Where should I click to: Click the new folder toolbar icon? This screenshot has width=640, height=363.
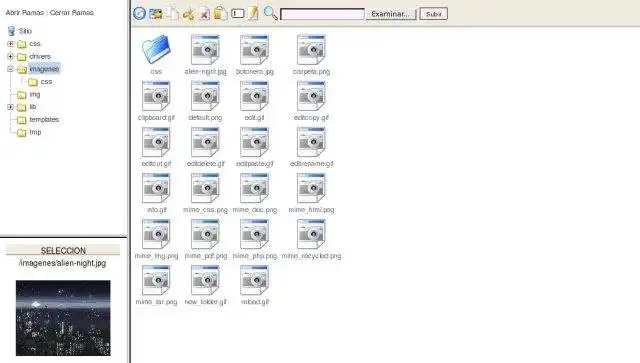156,13
